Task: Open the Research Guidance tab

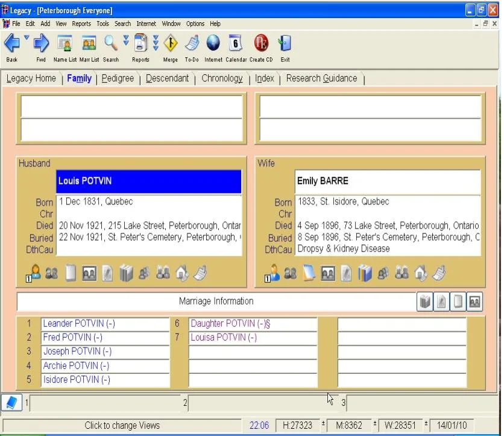Action: pyautogui.click(x=321, y=78)
